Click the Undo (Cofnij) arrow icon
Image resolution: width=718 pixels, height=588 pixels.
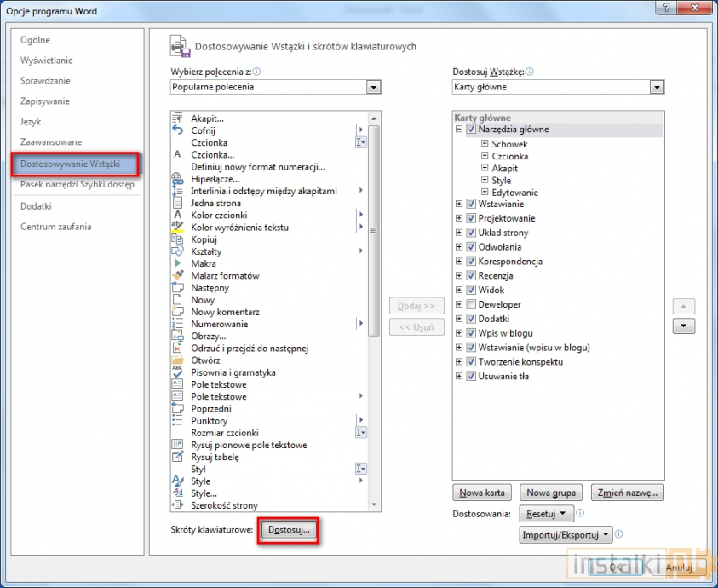click(x=178, y=130)
